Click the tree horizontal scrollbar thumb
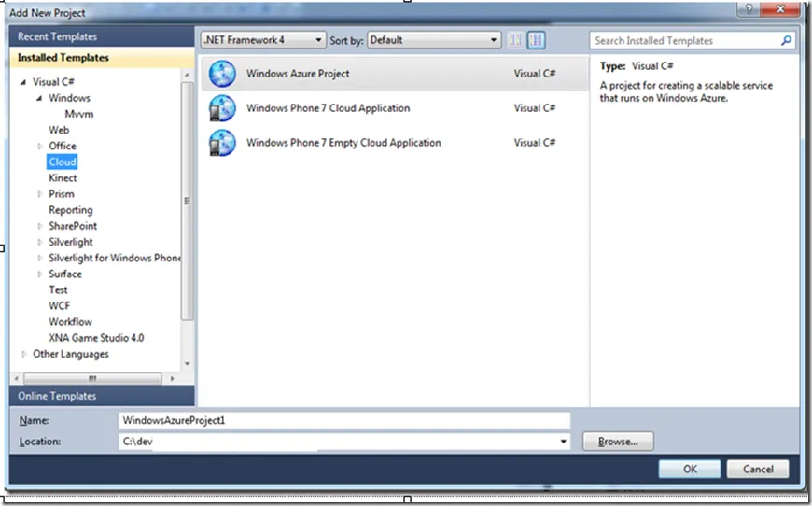The width and height of the screenshot is (812, 506). click(92, 379)
